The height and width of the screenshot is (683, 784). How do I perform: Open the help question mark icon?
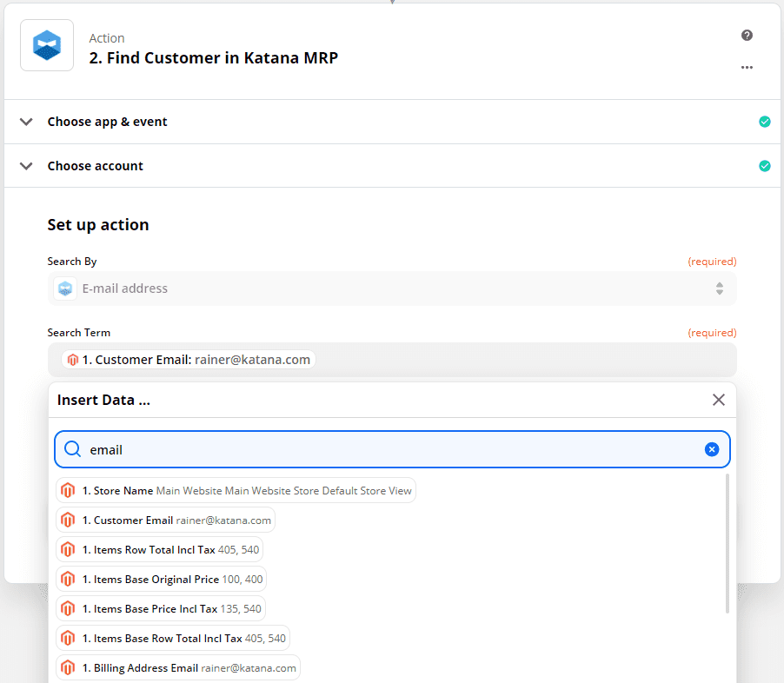coord(747,35)
